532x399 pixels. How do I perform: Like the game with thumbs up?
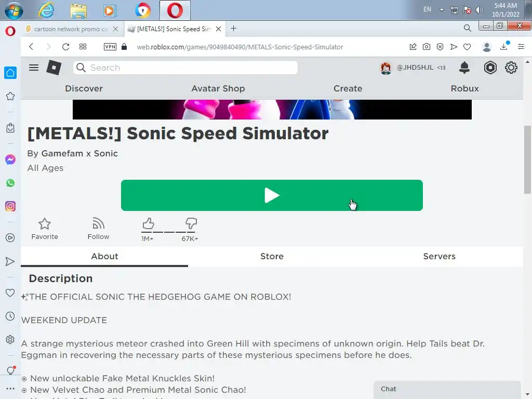click(x=148, y=224)
